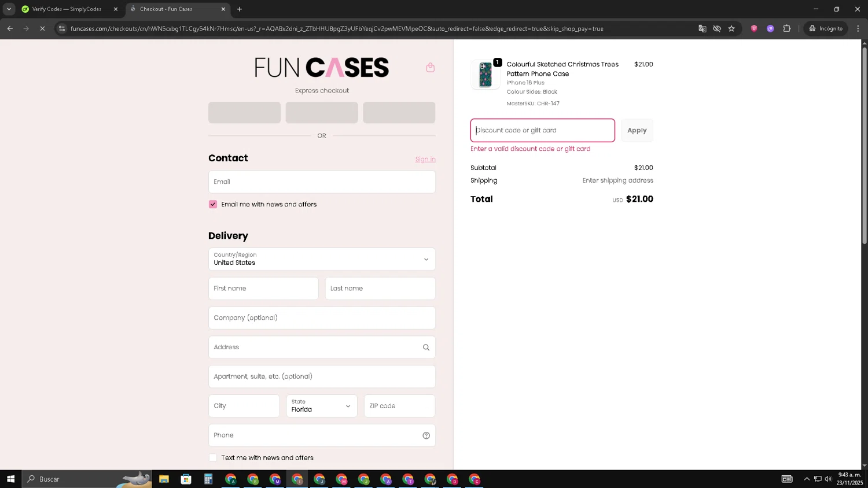Click the browser address bar URL

tap(337, 28)
